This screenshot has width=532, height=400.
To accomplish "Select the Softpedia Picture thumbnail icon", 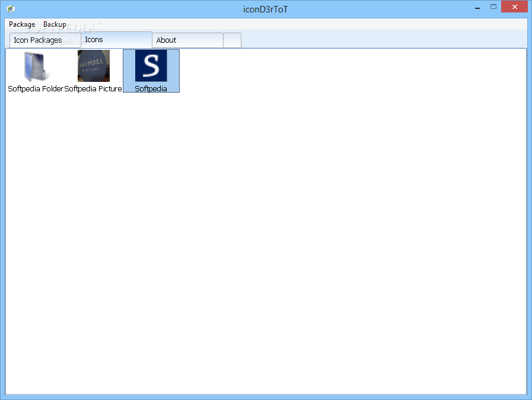I will pyautogui.click(x=94, y=66).
